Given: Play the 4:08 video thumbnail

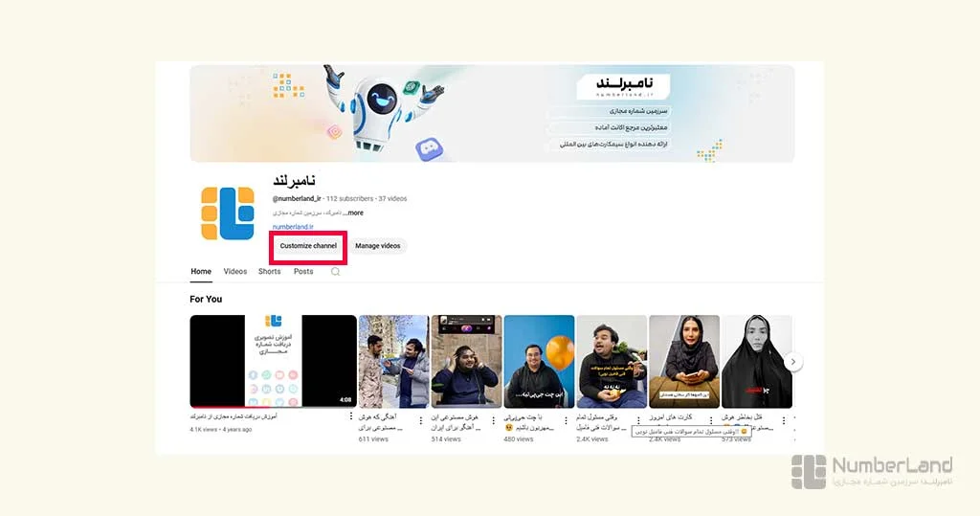Looking at the screenshot, I should [x=273, y=361].
